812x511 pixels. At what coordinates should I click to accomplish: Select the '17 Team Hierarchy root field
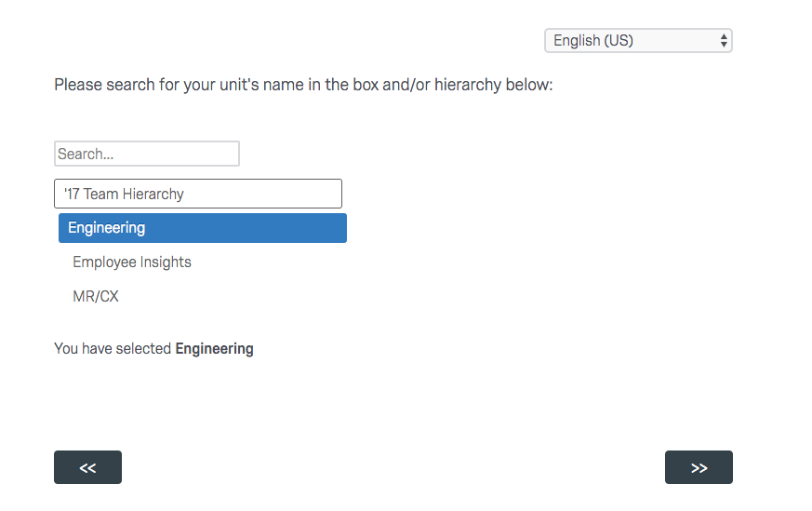click(197, 194)
